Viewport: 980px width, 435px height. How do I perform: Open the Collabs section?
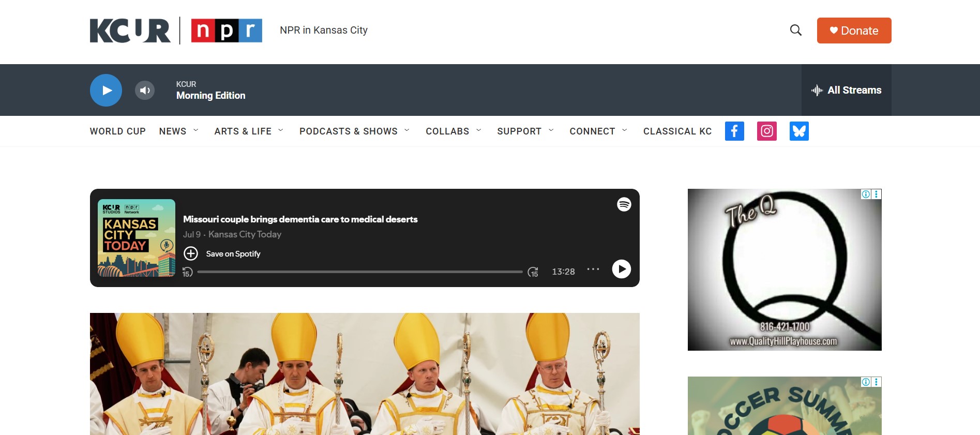[x=447, y=131]
